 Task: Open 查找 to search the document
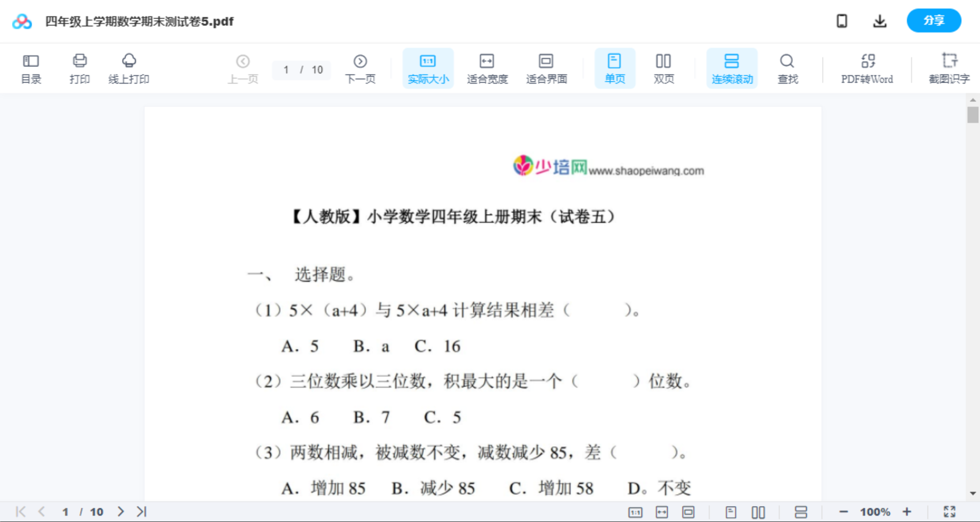pos(787,68)
